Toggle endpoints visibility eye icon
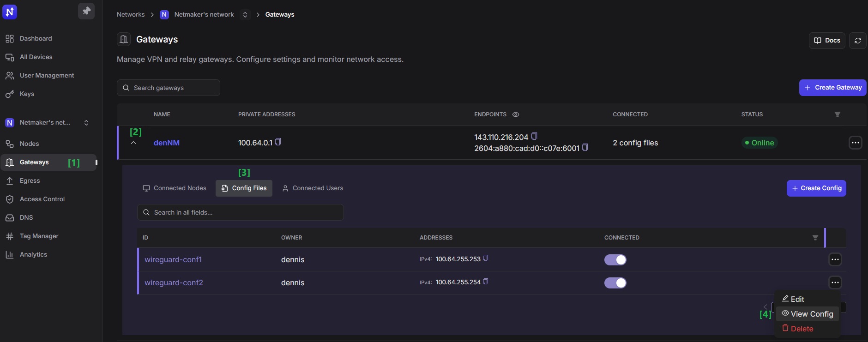 point(516,114)
